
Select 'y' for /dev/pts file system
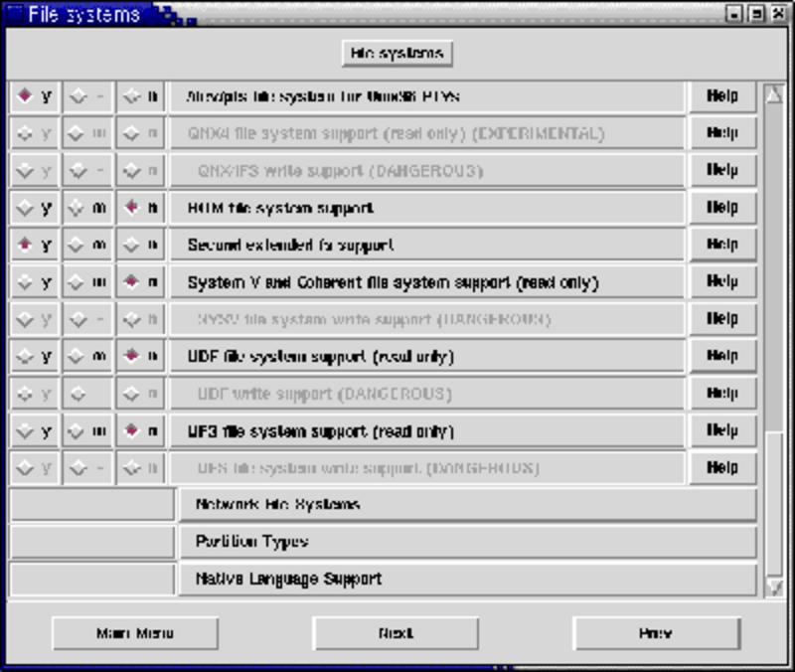click(35, 95)
